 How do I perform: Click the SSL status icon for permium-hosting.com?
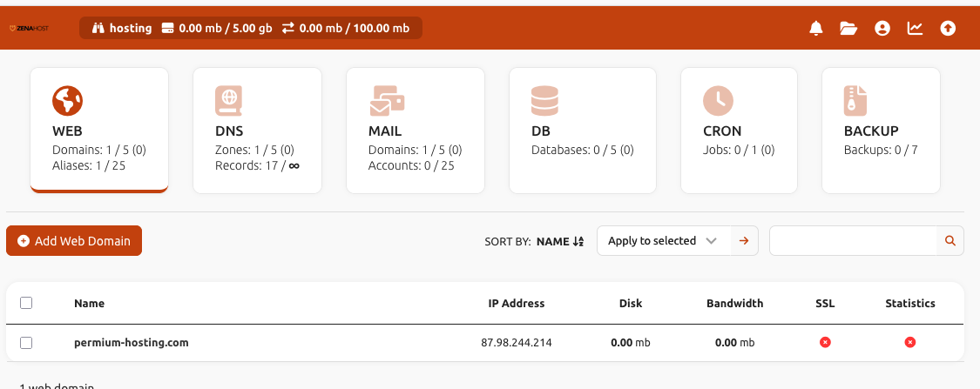[x=825, y=343]
